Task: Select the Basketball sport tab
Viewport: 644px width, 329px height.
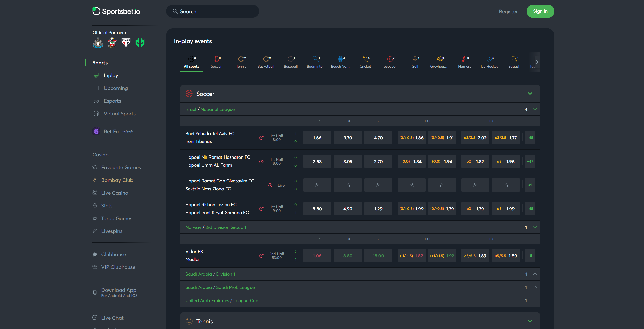Action: (266, 62)
